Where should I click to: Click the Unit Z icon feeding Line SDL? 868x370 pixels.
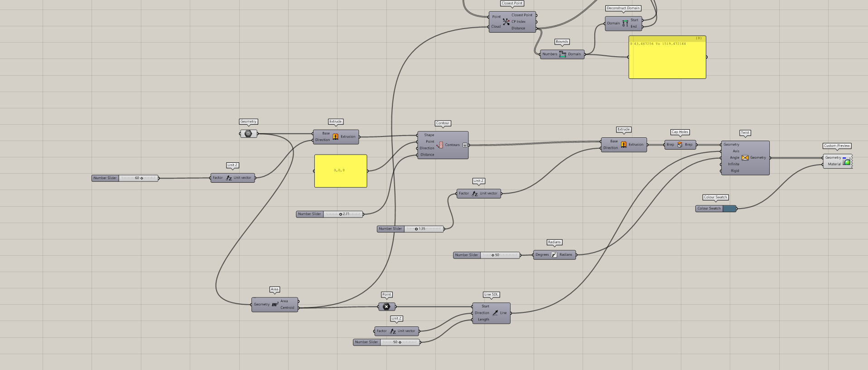pos(393,331)
